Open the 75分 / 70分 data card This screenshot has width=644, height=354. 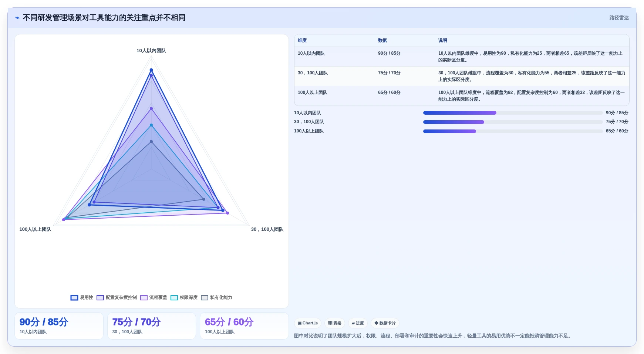(152, 326)
